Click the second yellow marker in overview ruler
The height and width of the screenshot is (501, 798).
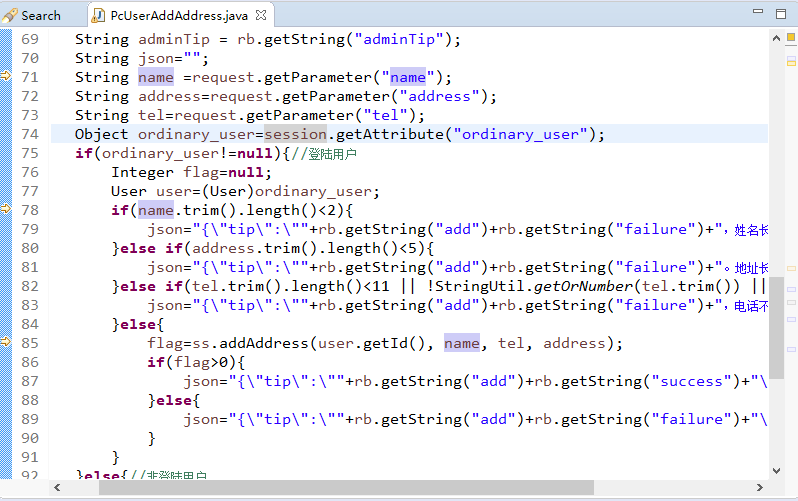tap(791, 62)
